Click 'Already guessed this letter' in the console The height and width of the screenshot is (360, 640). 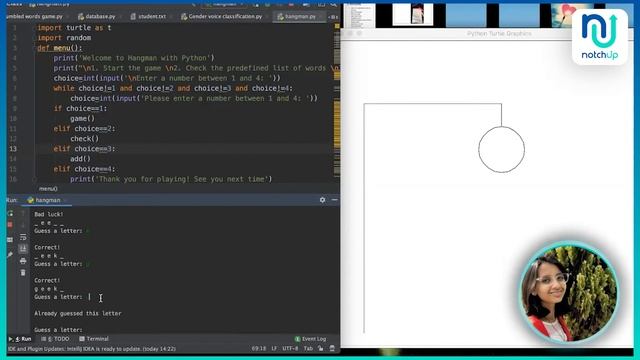(78, 313)
